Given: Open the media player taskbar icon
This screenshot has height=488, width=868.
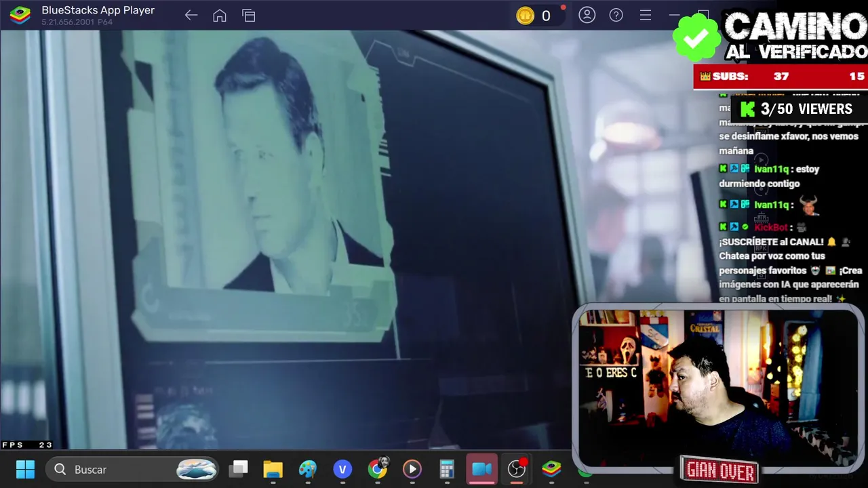Looking at the screenshot, I should 412,469.
